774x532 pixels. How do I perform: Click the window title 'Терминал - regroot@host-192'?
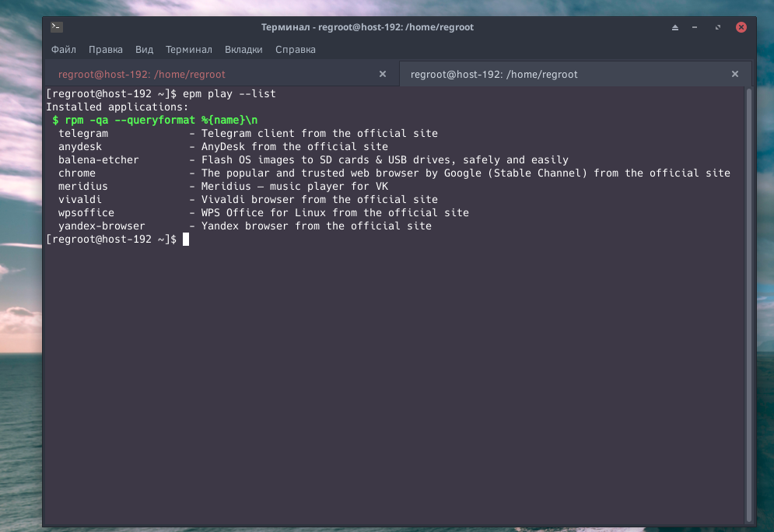pos(367,27)
